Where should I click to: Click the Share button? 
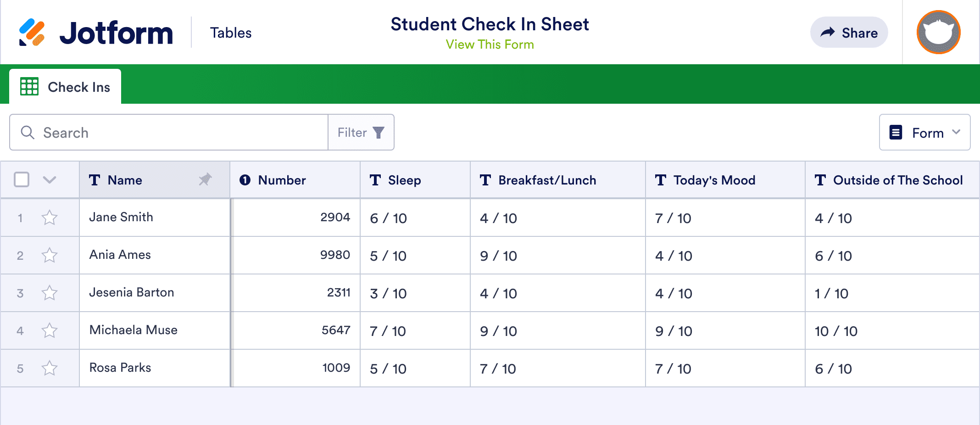tap(848, 32)
